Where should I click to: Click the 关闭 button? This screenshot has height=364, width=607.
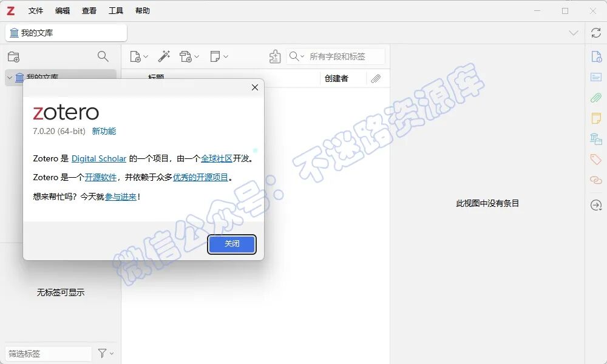232,244
